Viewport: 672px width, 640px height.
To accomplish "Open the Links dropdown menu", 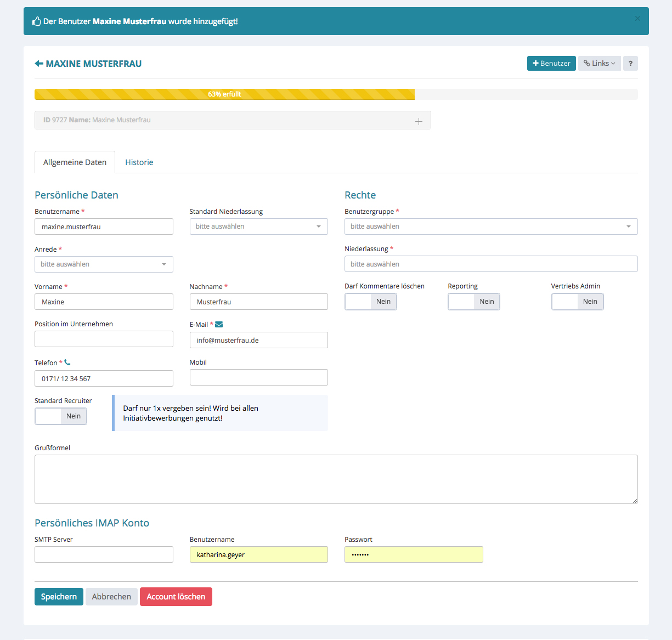I will click(599, 64).
